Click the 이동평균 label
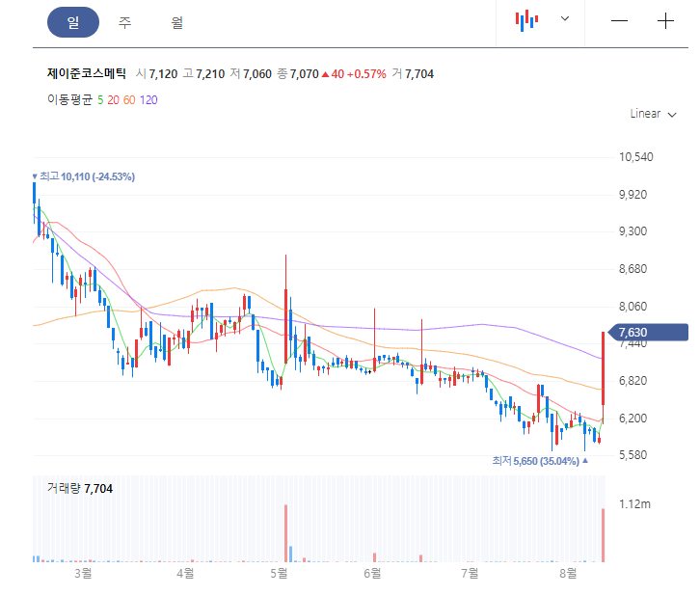700x595 pixels. tap(69, 99)
